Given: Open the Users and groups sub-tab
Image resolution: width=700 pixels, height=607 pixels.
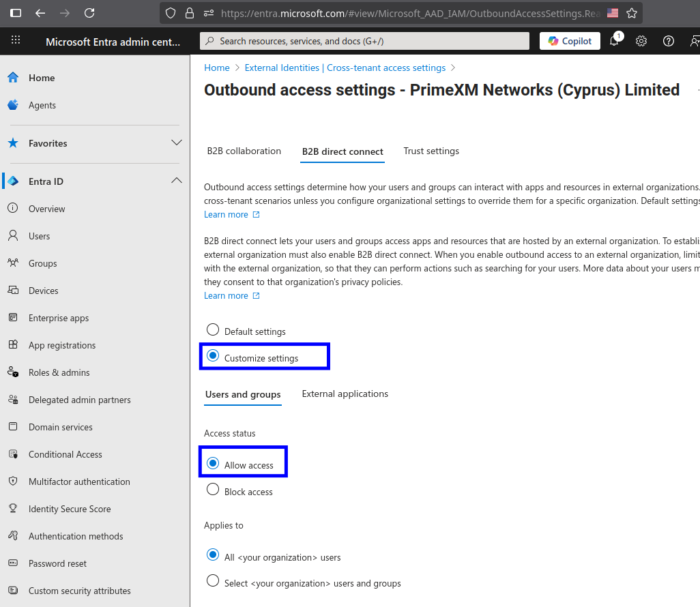Looking at the screenshot, I should [243, 394].
